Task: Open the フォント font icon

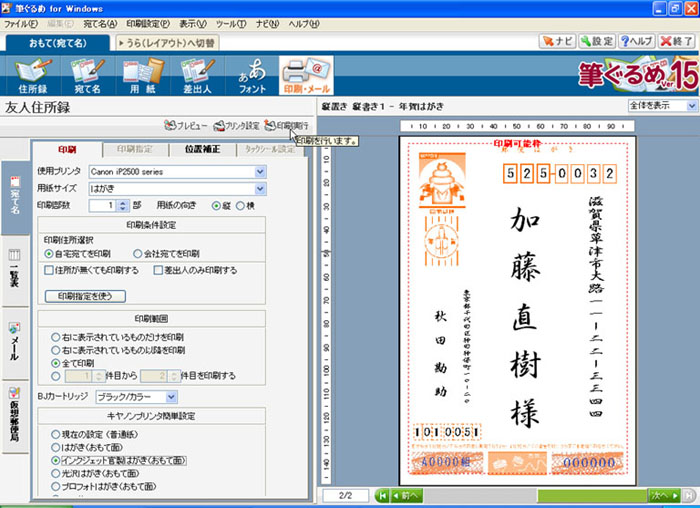Action: (251, 76)
